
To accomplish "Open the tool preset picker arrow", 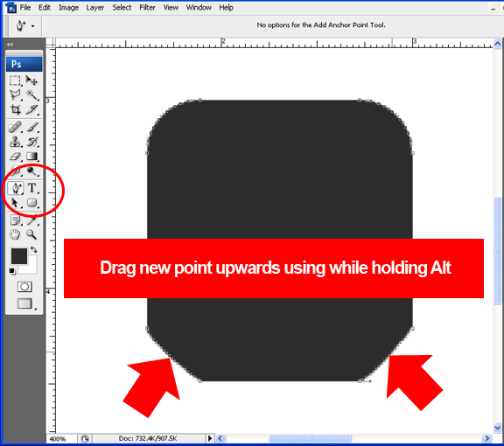I will pyautogui.click(x=32, y=26).
